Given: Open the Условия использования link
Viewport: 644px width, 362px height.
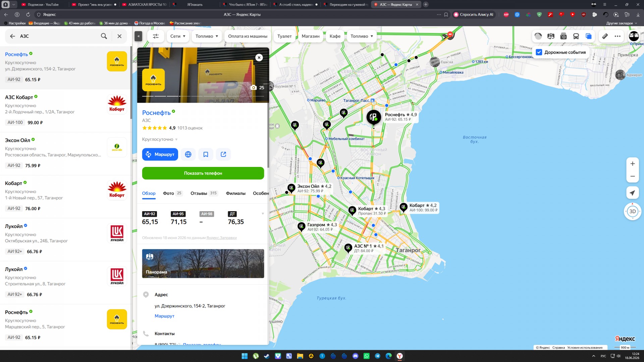Looking at the screenshot, I should pos(585,348).
